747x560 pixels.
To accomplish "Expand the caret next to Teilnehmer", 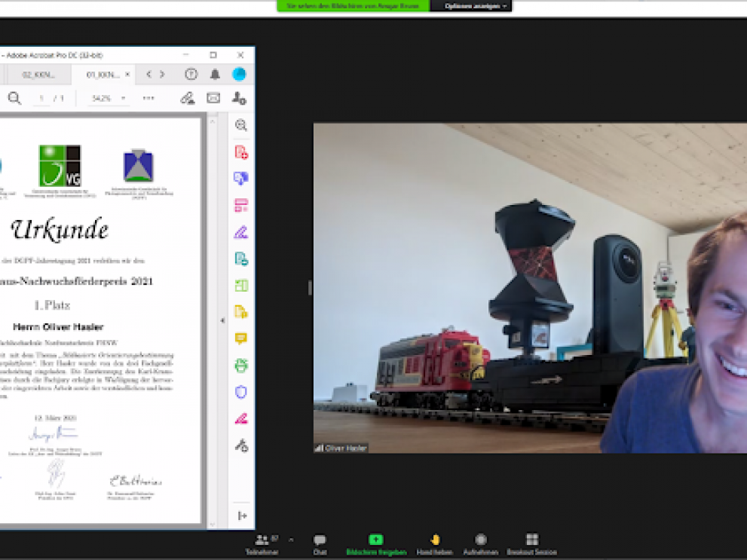I will [x=291, y=540].
